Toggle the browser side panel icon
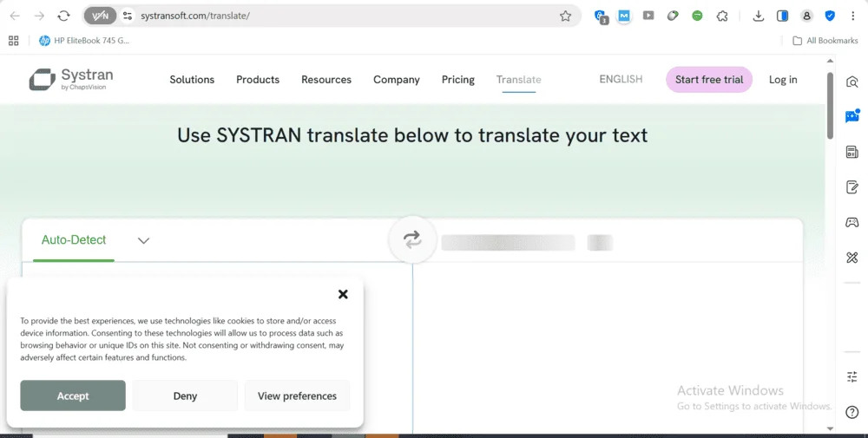 pyautogui.click(x=782, y=16)
